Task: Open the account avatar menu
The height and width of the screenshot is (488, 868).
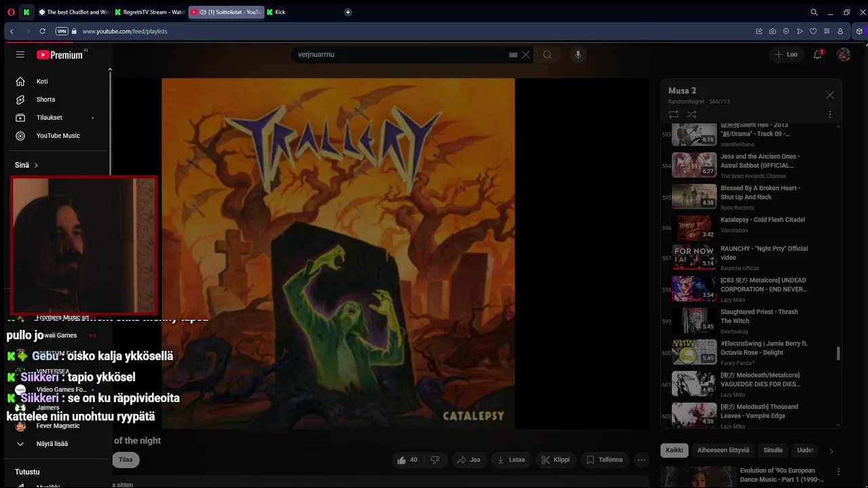Action: coord(844,54)
